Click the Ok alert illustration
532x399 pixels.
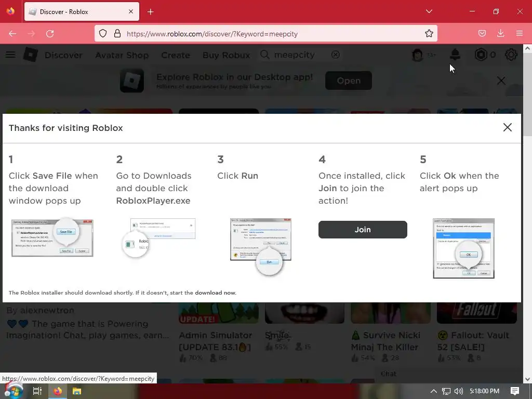pos(463,248)
